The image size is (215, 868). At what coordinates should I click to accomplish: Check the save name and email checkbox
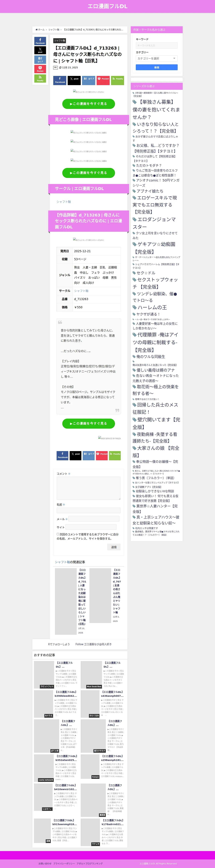(x=58, y=534)
